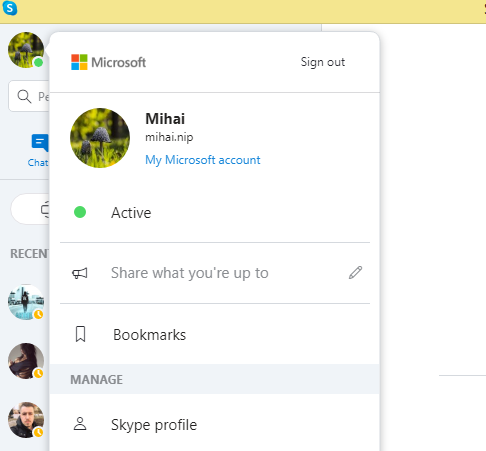Image resolution: width=486 pixels, height=451 pixels.
Task: Click the pencil edit mood icon
Action: (355, 273)
